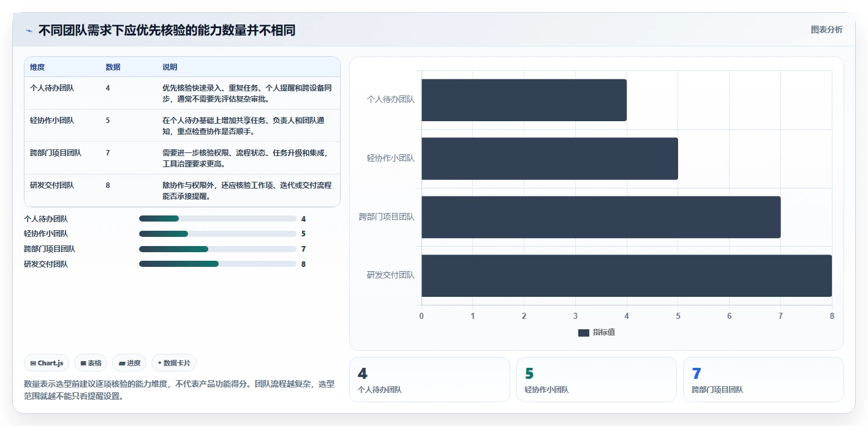The height and width of the screenshot is (426, 868).
Task: Click the 轻协作小团队 progress bar
Action: pyautogui.click(x=217, y=234)
